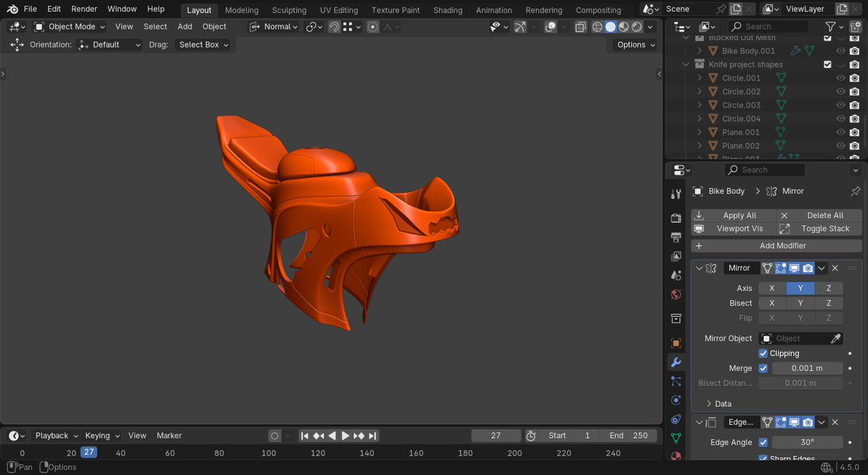The image size is (868, 475).
Task: Toggle X-ray view icon
Action: pos(580,27)
